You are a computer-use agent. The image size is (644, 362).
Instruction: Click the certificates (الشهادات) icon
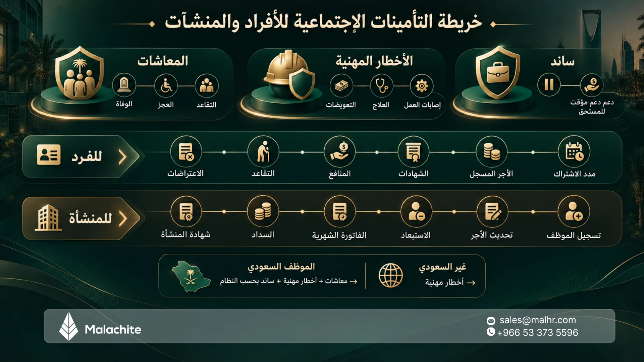413,152
